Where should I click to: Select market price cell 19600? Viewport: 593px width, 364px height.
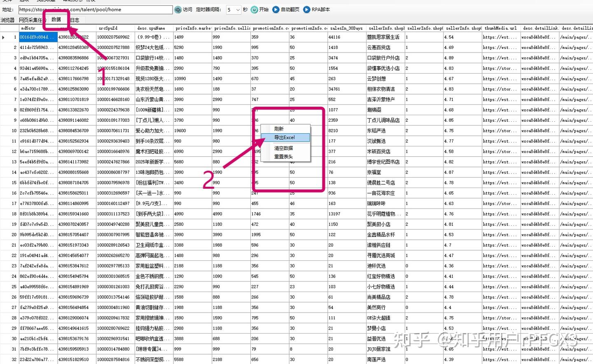coord(193,131)
